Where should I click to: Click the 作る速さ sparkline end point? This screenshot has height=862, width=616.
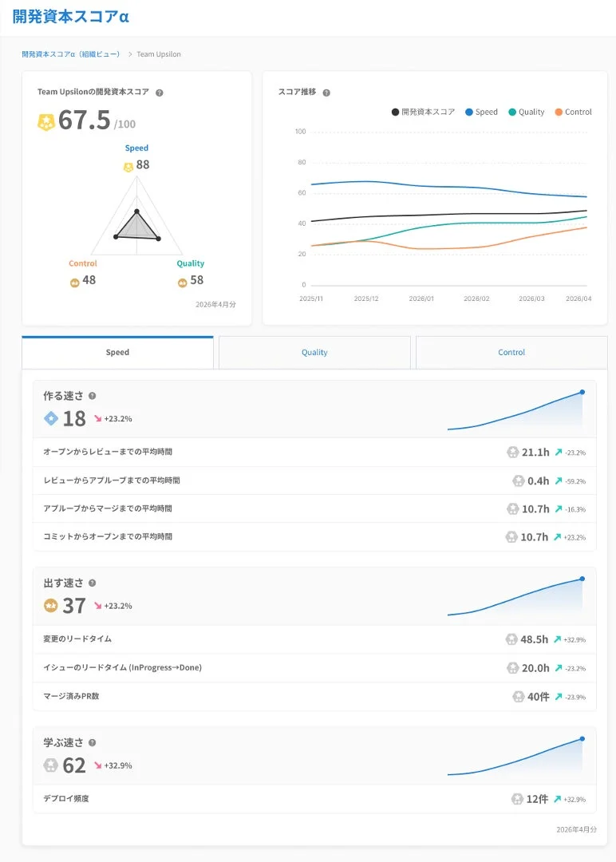(x=582, y=392)
